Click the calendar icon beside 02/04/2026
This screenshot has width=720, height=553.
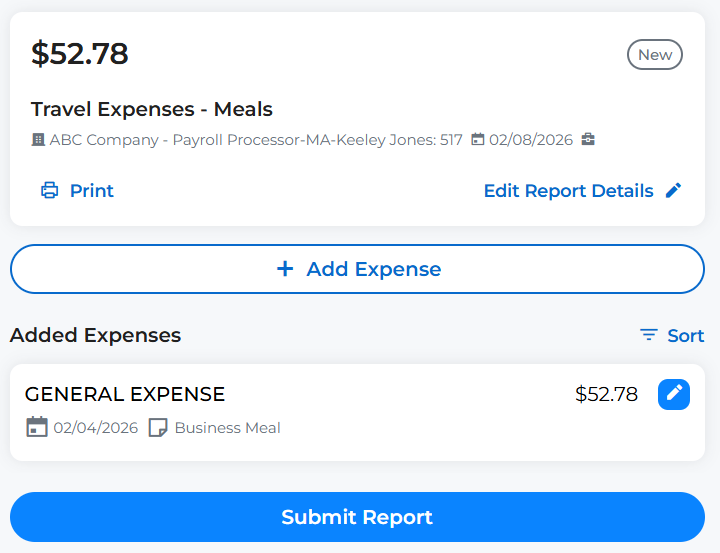37,427
